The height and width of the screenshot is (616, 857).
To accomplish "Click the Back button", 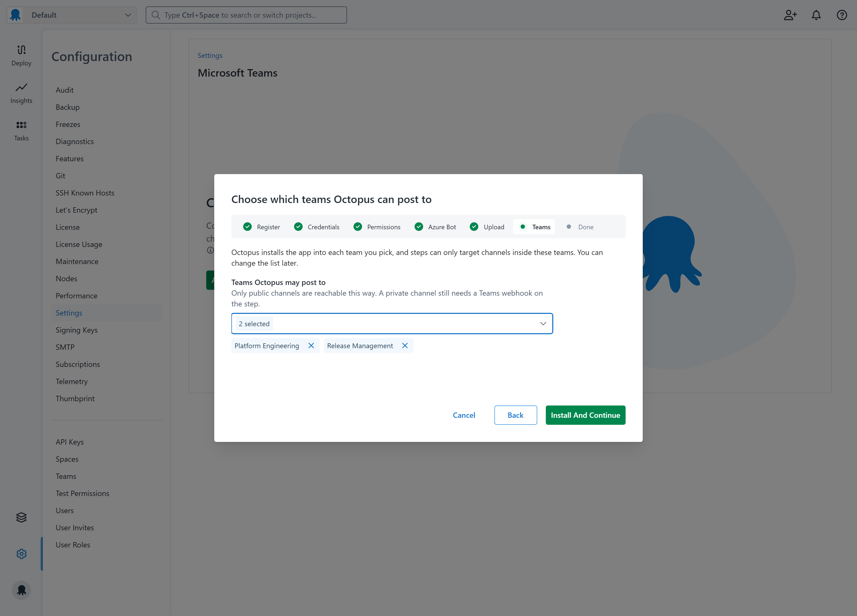I will [516, 415].
